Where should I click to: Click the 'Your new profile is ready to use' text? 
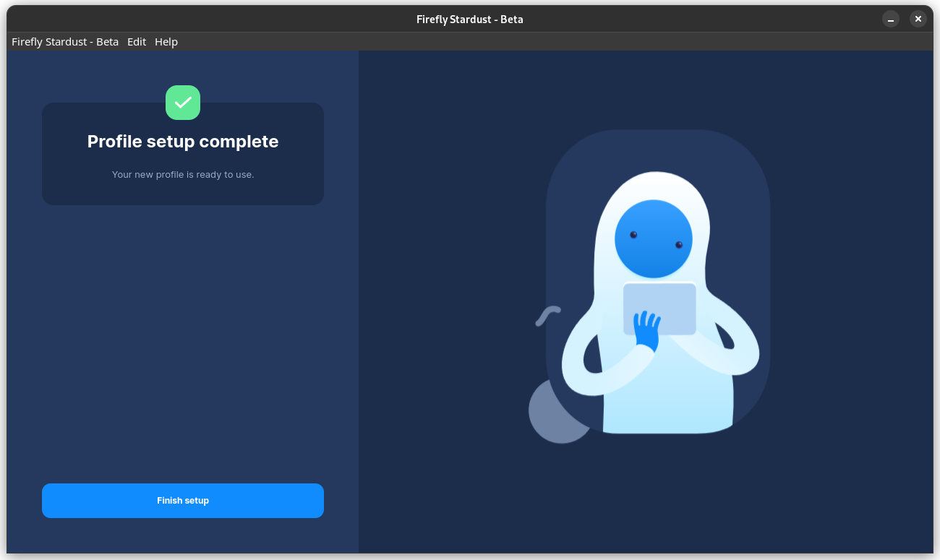[x=182, y=174]
